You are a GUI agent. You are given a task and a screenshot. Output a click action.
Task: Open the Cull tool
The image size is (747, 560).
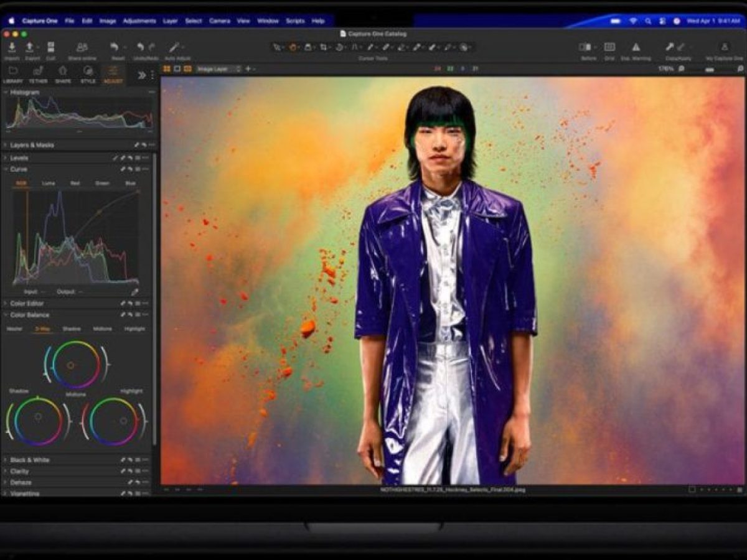(50, 47)
